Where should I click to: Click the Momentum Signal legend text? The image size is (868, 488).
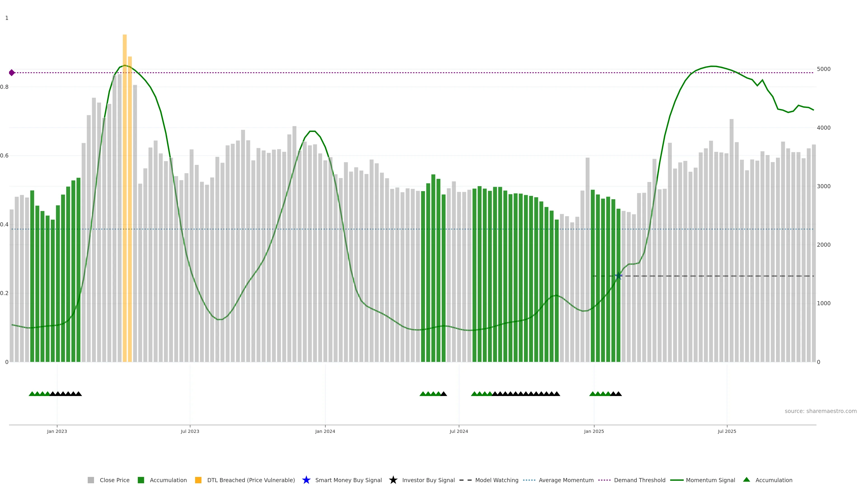click(710, 480)
